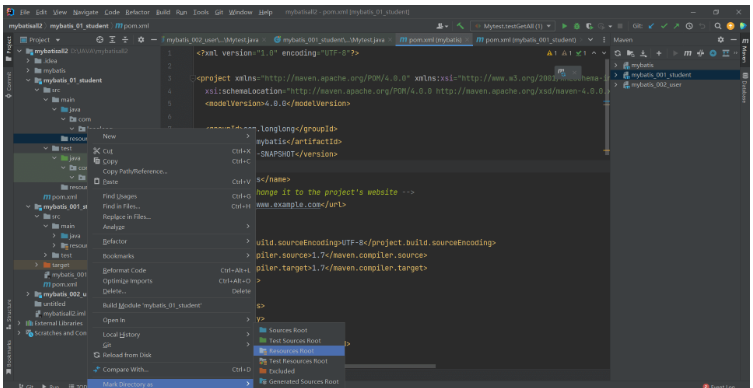Expand mybatis_002_user node in Maven panel

point(616,85)
